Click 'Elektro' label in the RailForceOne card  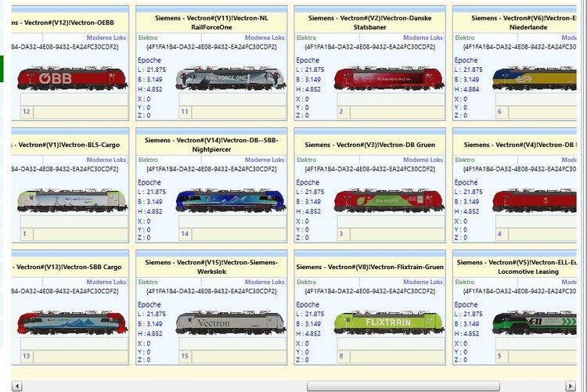point(148,38)
